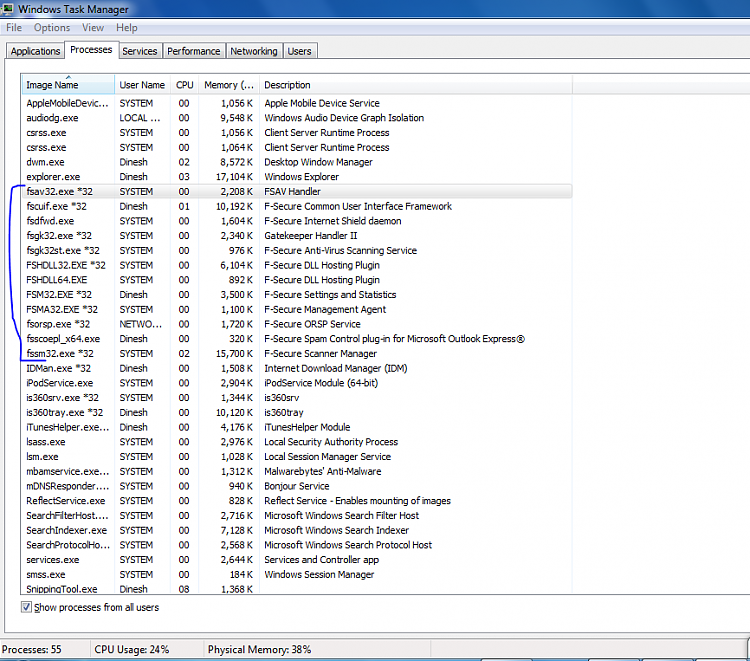This screenshot has height=661, width=750.
Task: Select the SearchProtocolHo... process
Action: 297,545
